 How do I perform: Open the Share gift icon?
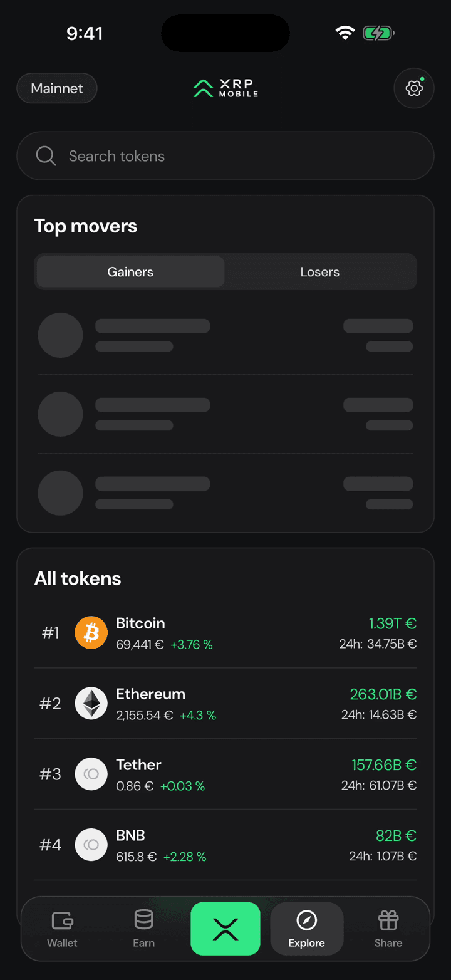(x=388, y=920)
